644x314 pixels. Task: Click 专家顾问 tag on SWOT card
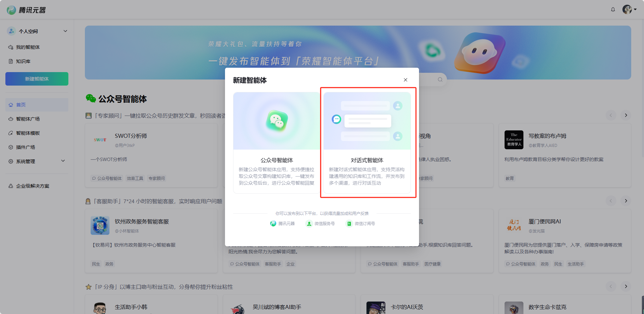point(157,179)
